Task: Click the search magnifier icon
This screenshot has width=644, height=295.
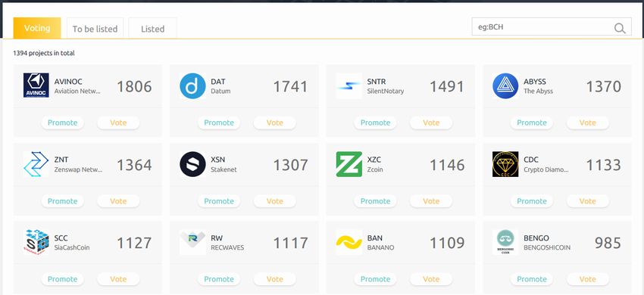Action: click(620, 28)
